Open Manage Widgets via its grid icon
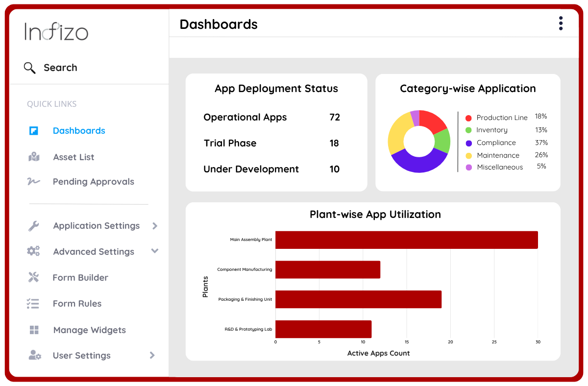Viewport: 588px width, 386px height. pyautogui.click(x=33, y=330)
